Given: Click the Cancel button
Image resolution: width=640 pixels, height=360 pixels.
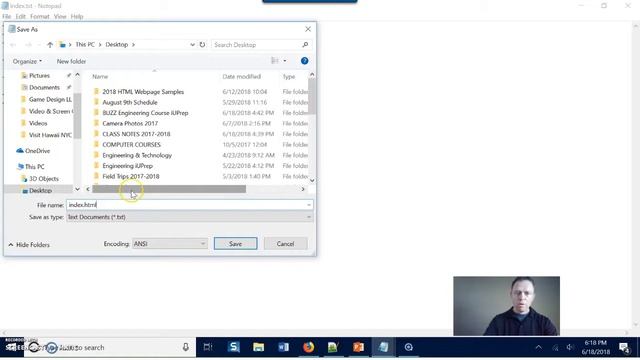Looking at the screenshot, I should tap(285, 244).
